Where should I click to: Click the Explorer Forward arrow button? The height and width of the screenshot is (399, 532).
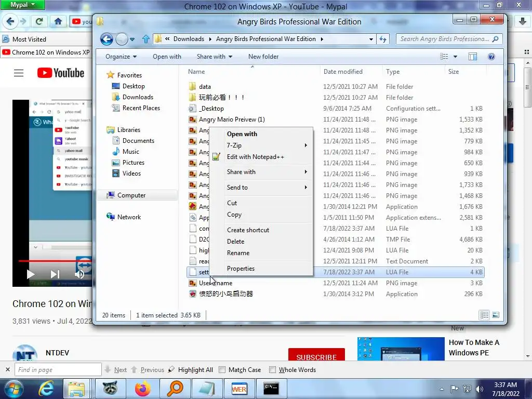(122, 39)
